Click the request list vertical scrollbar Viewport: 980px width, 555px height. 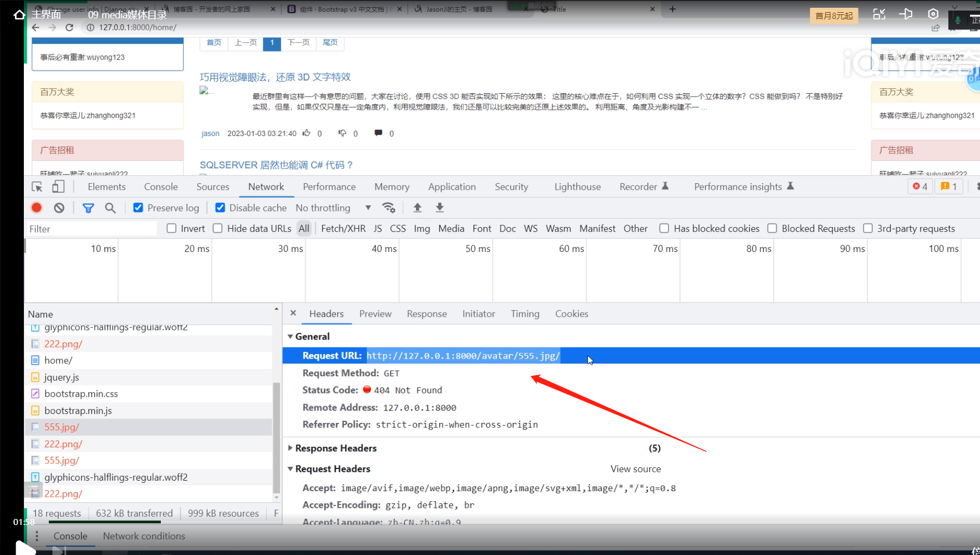tap(276, 438)
